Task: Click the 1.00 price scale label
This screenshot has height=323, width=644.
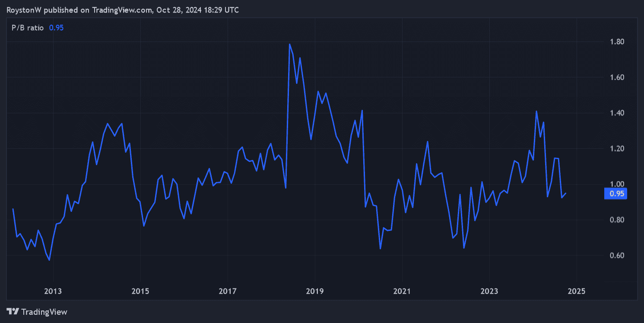Action: point(616,184)
